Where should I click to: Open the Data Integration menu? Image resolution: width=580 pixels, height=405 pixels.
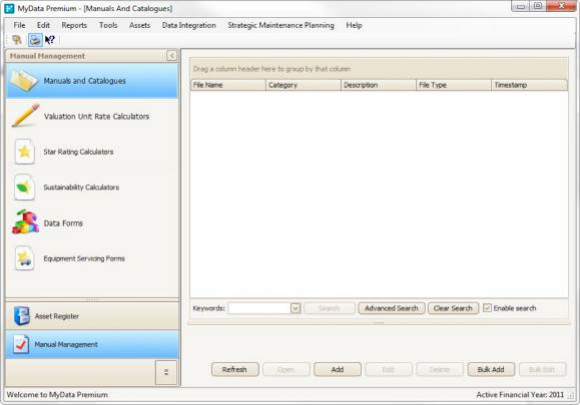point(189,25)
